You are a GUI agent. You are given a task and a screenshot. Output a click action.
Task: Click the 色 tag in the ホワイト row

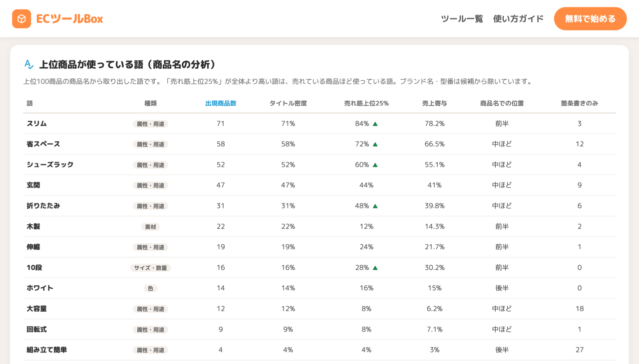tap(150, 288)
